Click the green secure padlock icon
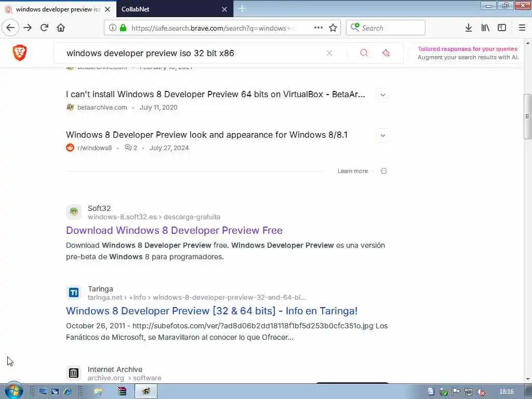Screen dimensions: 532x399 (x=123, y=28)
